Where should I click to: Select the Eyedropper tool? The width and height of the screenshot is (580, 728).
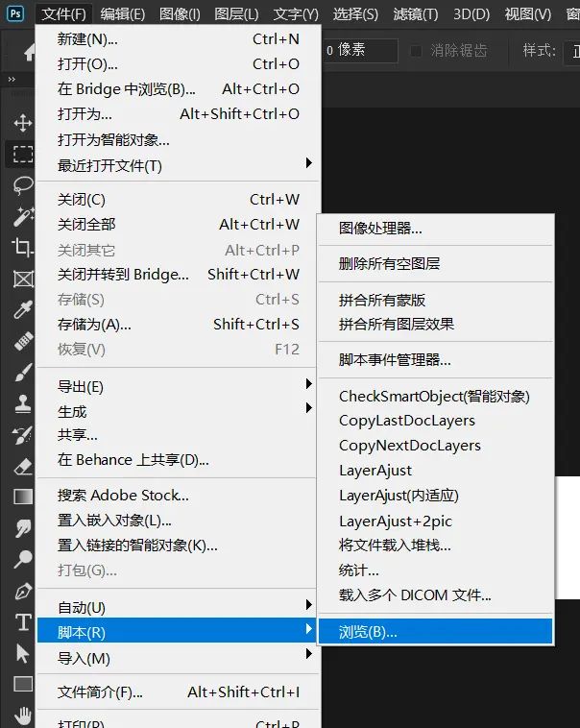point(23,309)
